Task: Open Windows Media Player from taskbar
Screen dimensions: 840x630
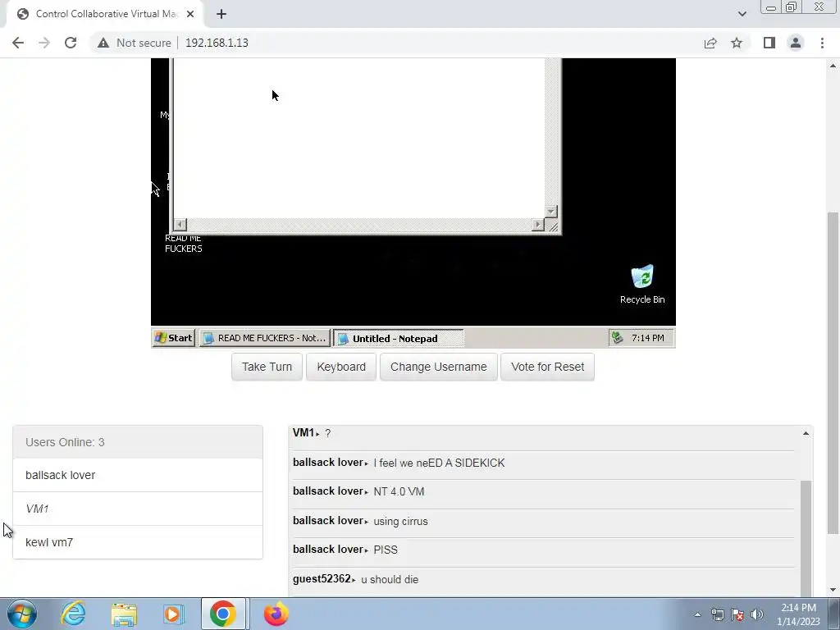Action: pos(173,614)
